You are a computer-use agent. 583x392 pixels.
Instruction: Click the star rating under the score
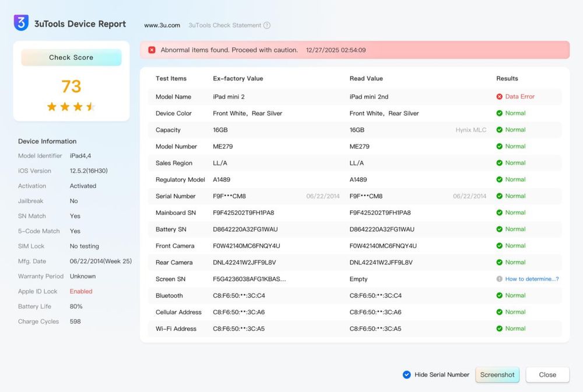71,107
